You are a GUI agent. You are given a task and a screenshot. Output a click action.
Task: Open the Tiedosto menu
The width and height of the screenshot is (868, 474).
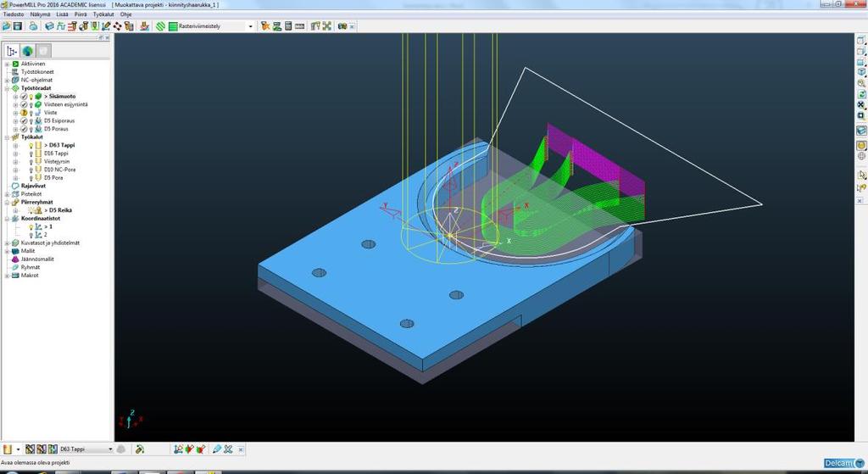click(x=14, y=14)
